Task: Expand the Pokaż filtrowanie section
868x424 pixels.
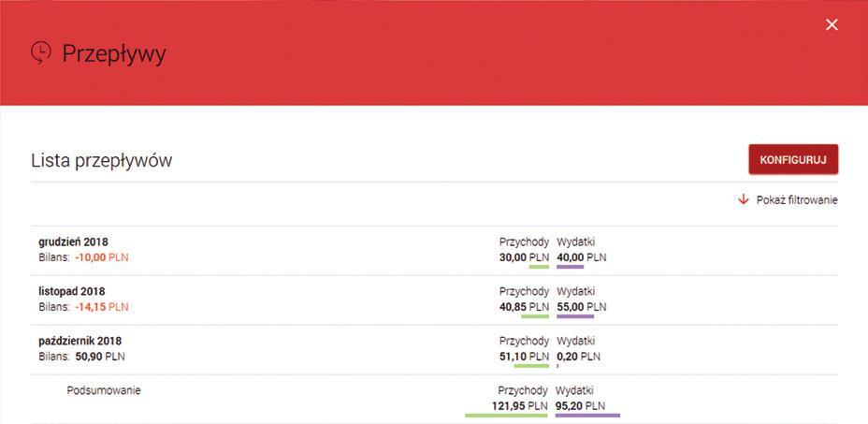Action: [x=797, y=200]
